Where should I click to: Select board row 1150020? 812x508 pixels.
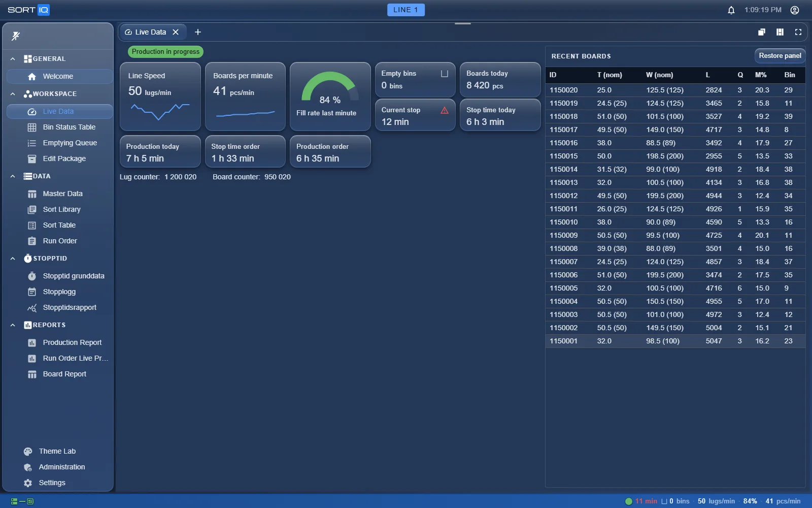pyautogui.click(x=675, y=90)
